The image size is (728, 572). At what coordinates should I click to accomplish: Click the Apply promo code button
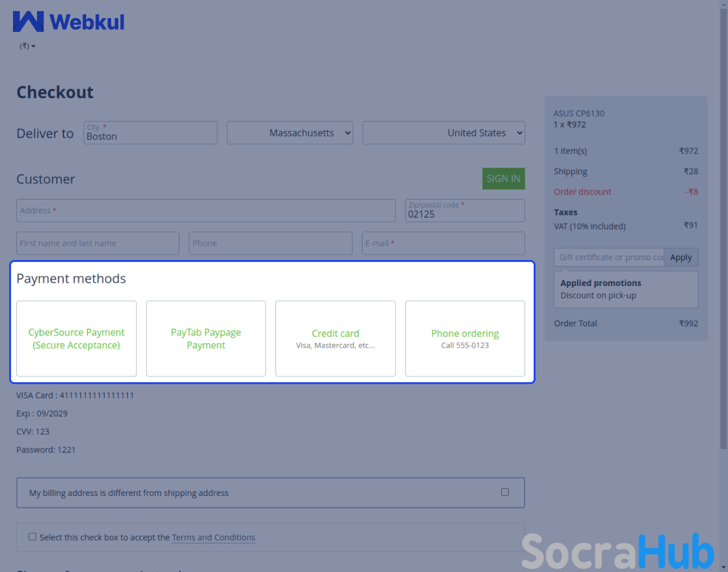681,257
